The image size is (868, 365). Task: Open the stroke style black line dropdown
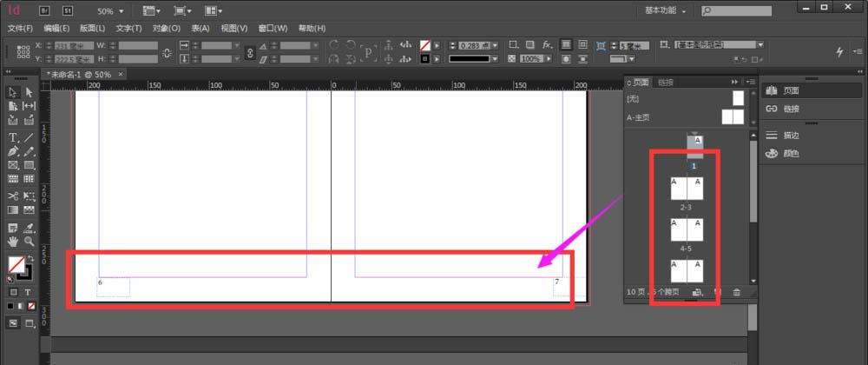tap(495, 59)
